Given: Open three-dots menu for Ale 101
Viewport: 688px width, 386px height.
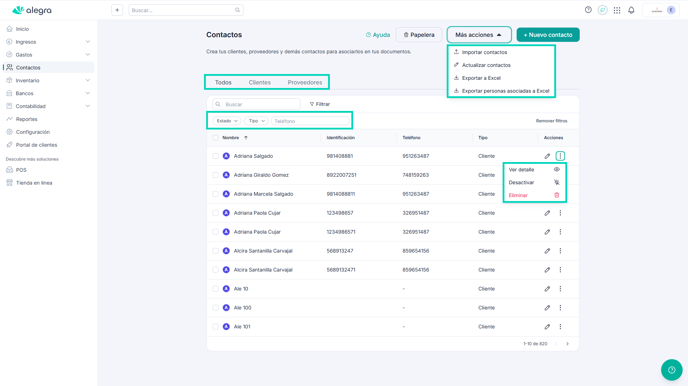Looking at the screenshot, I should coord(560,327).
